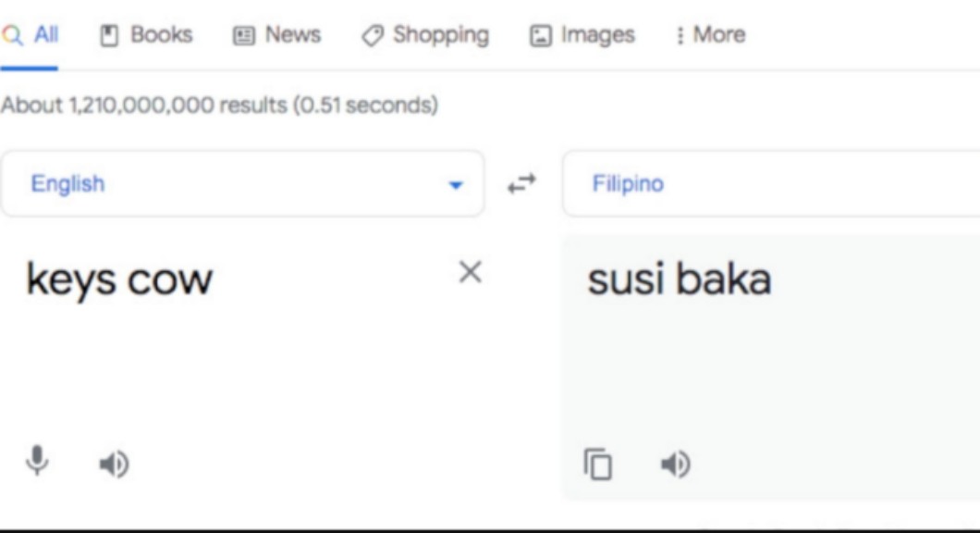
Task: Expand the English source language dropdown arrow
Action: (455, 185)
